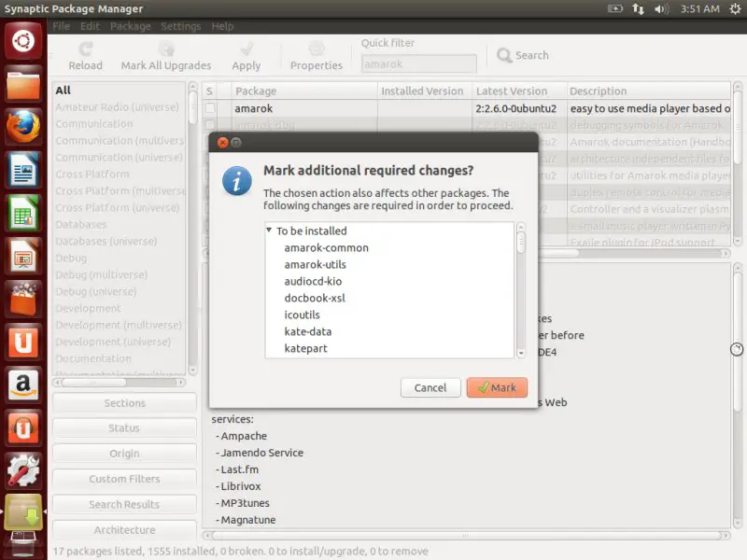Open the Settings menu

[x=181, y=26]
